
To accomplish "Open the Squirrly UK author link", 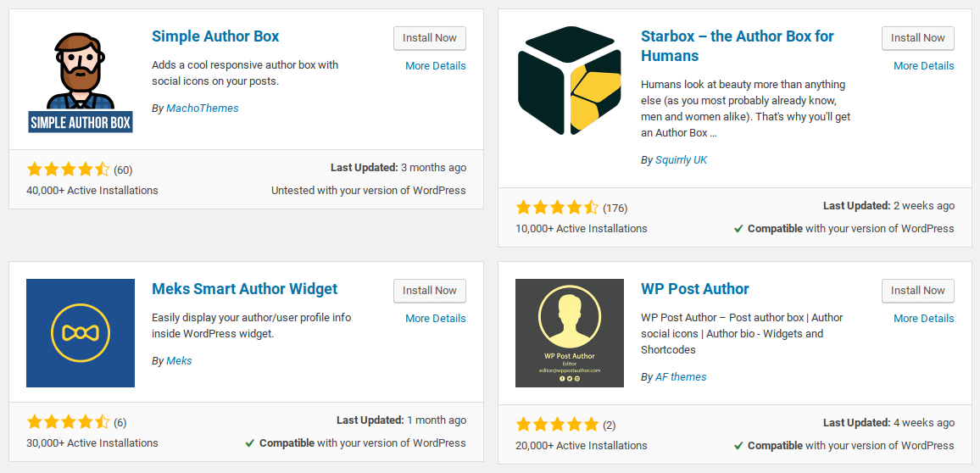I will point(681,160).
